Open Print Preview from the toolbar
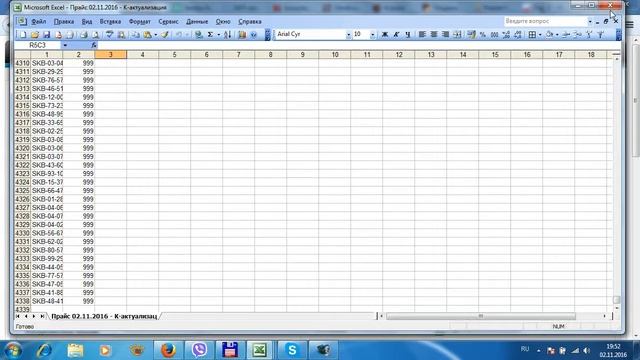 point(95,35)
